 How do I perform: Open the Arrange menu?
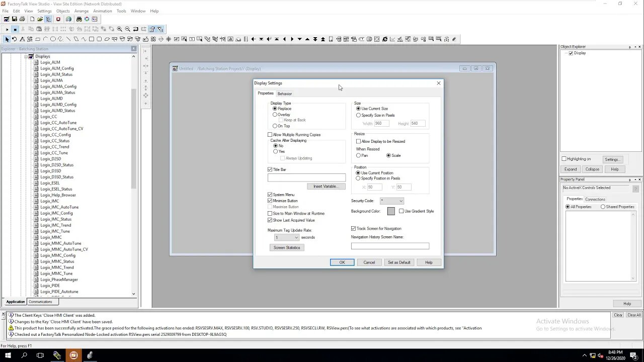point(82,11)
